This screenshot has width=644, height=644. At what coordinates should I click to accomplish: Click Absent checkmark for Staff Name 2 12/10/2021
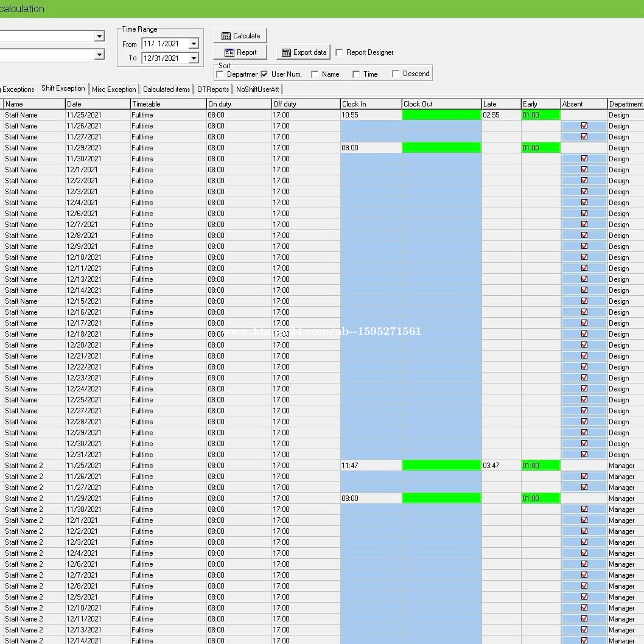(584, 608)
